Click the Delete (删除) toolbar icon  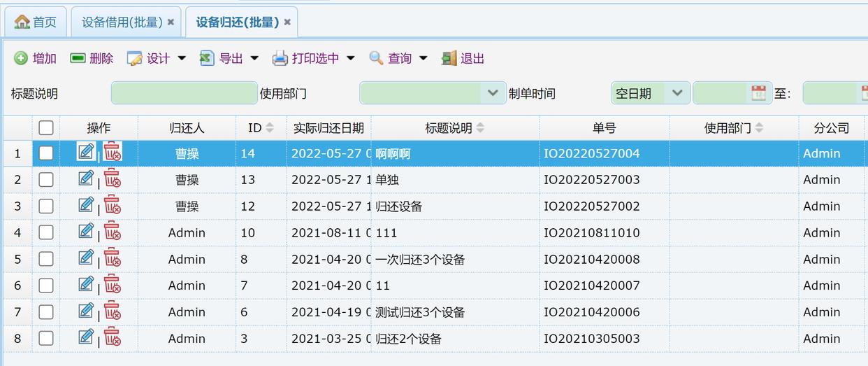pos(78,58)
